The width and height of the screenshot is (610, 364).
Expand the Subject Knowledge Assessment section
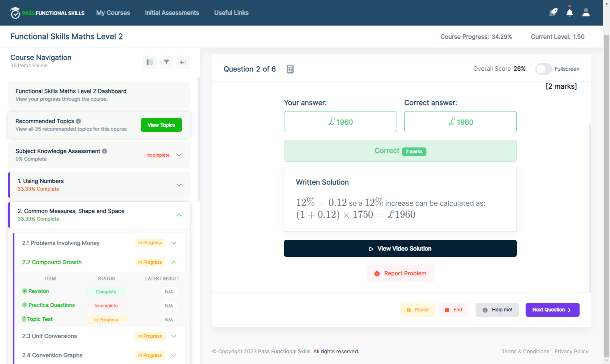coord(179,155)
